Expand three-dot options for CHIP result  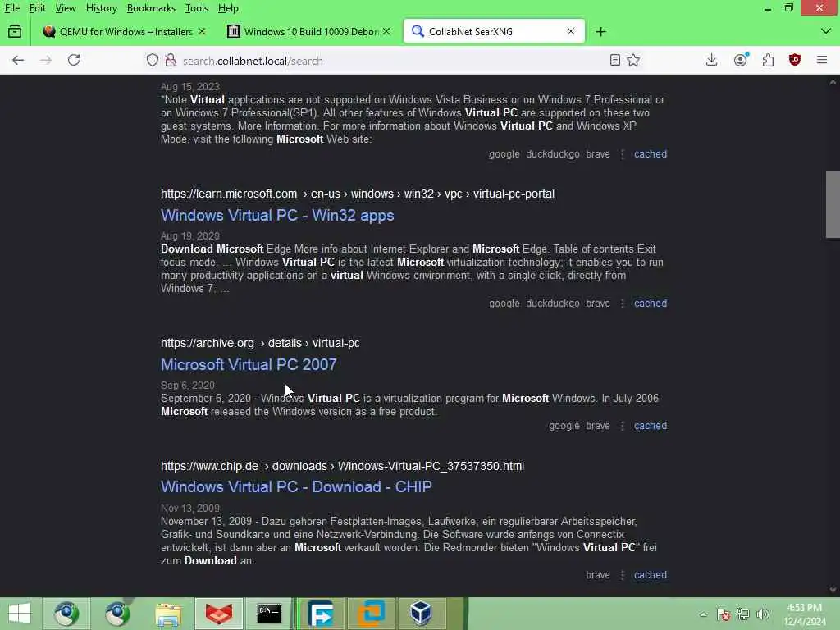tap(623, 575)
